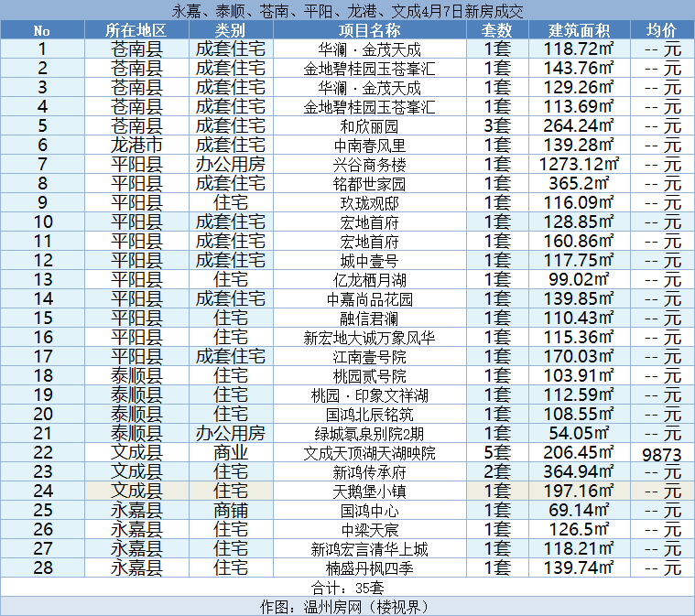This screenshot has height=616, width=695.
Task: Click the area value 206.45㎡
Action: click(x=579, y=452)
